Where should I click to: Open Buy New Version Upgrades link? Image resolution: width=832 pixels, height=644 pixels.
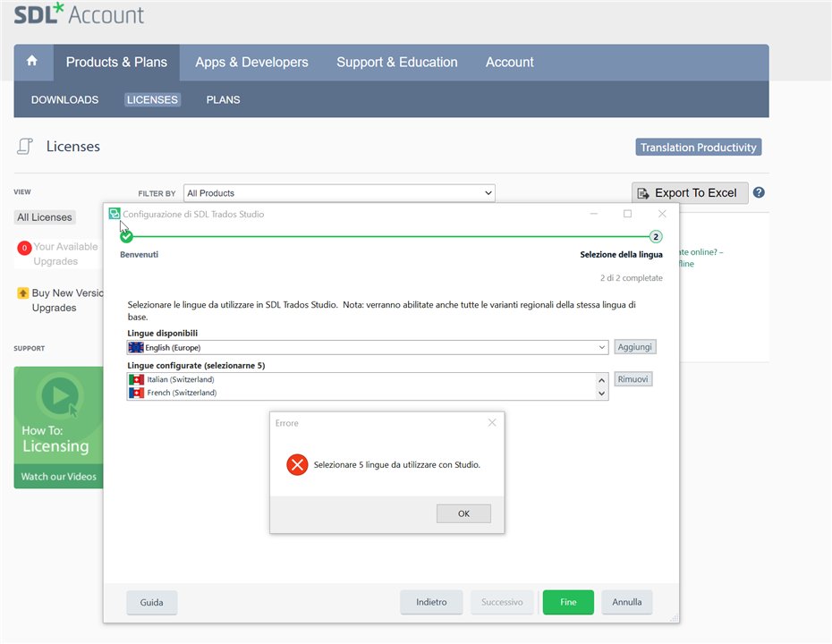point(67,301)
